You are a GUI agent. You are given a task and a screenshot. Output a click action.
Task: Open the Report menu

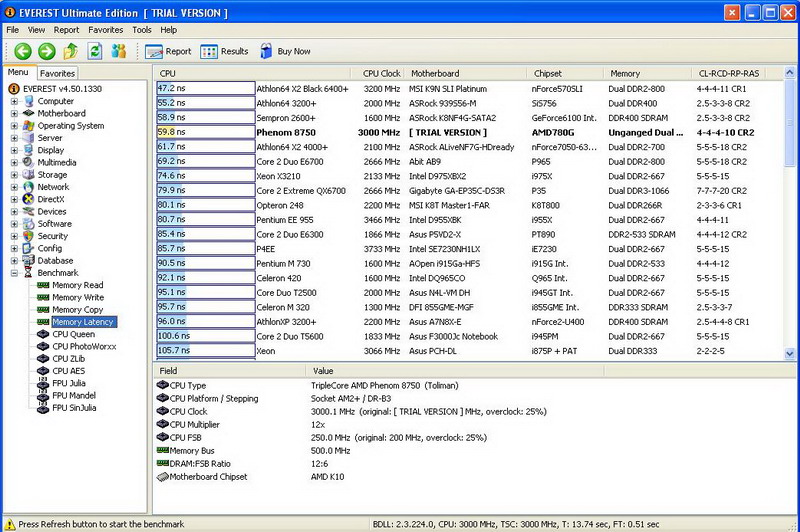[x=66, y=30]
